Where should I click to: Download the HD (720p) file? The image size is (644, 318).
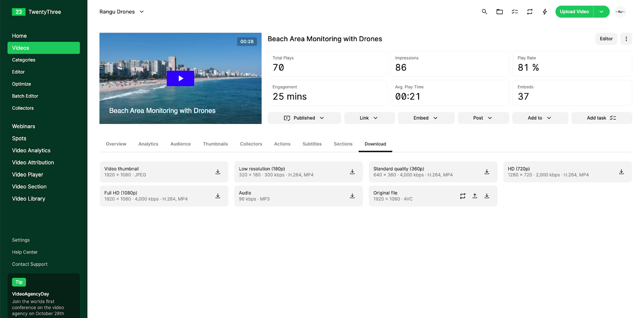[621, 172]
